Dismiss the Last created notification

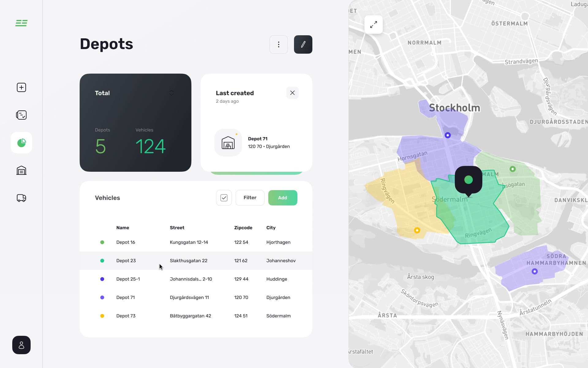tap(292, 93)
